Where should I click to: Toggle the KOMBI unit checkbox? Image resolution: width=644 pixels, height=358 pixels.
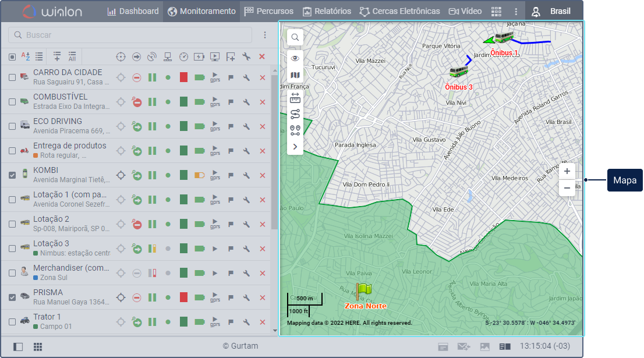[x=12, y=175]
